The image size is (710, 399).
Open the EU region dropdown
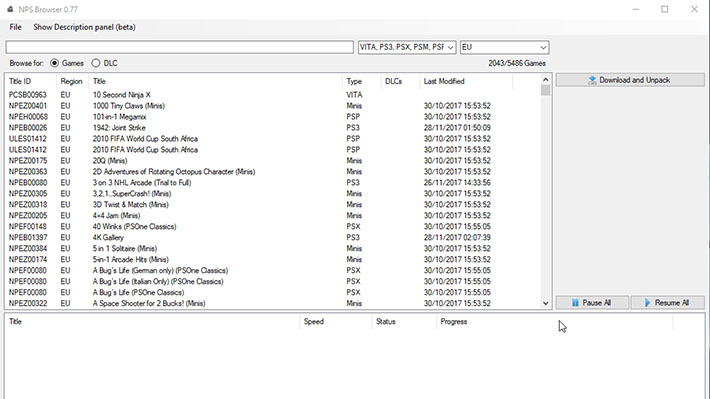(x=504, y=47)
